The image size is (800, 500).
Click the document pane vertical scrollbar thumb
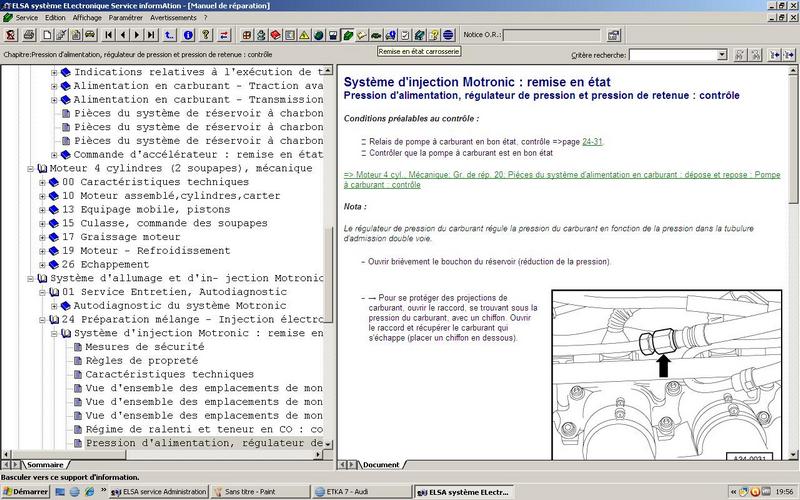coord(792,138)
